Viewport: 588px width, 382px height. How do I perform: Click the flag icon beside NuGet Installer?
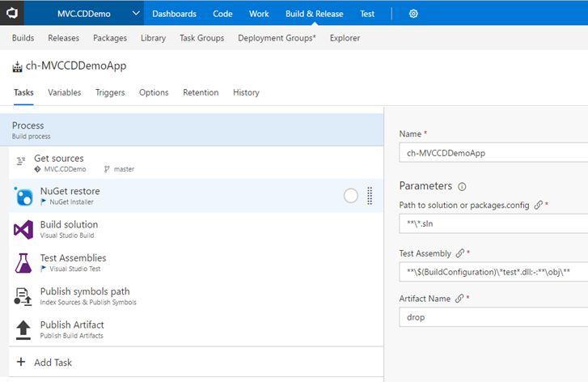point(44,202)
